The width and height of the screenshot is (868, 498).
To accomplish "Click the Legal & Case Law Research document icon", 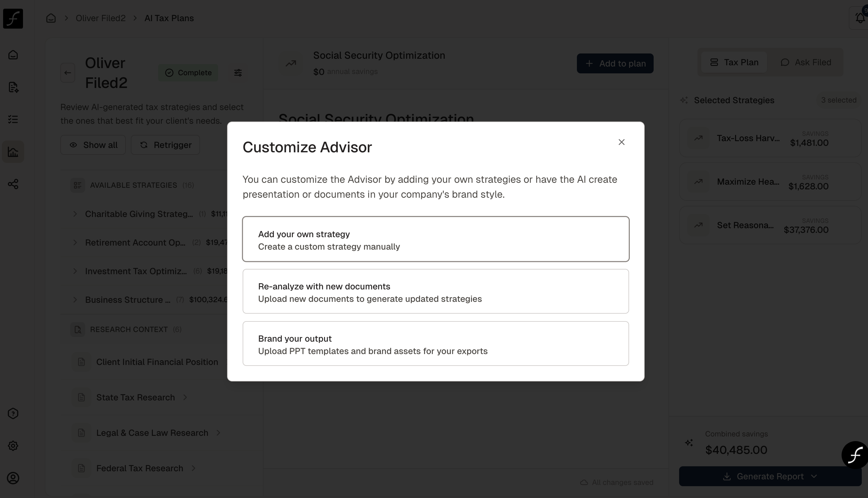I will [81, 433].
